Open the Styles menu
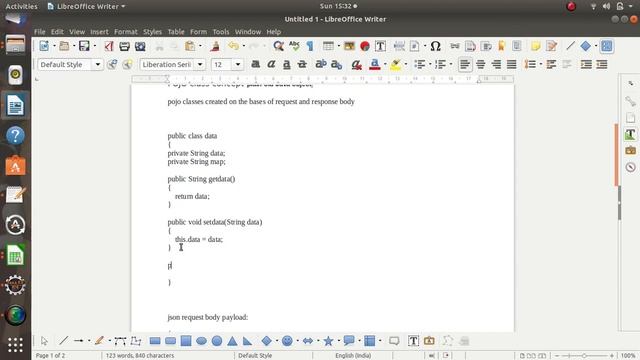640x360 pixels. pos(152,31)
